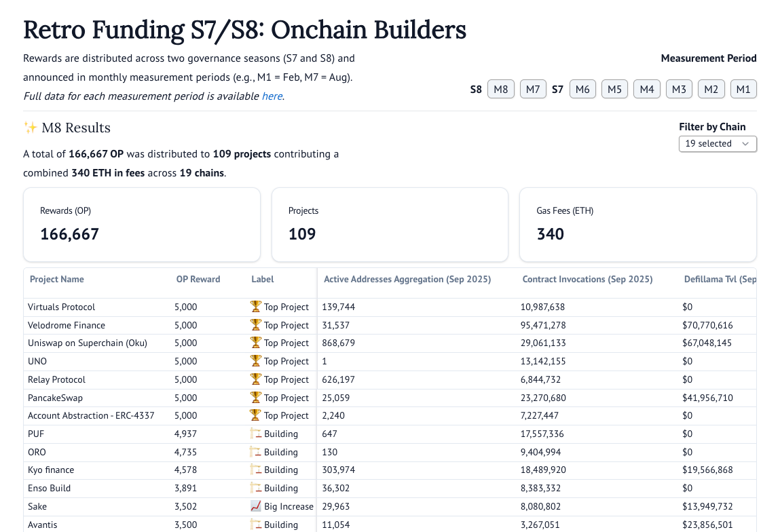Click the chart icon in Sake row

[x=255, y=506]
